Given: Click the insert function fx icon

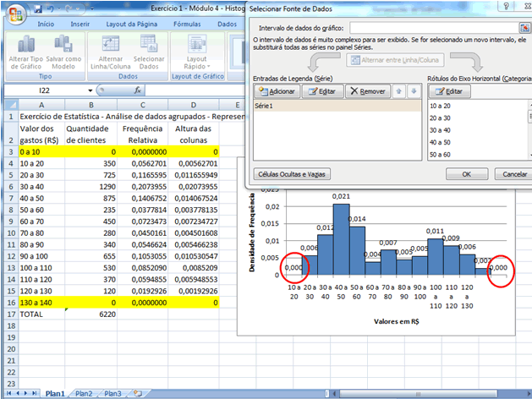Looking at the screenshot, I should pos(137,90).
